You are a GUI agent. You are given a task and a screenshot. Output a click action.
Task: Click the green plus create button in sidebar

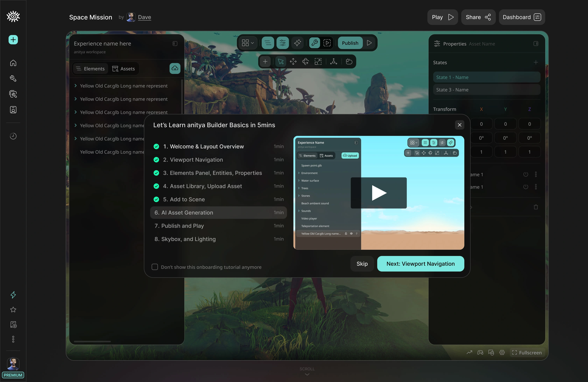[13, 40]
